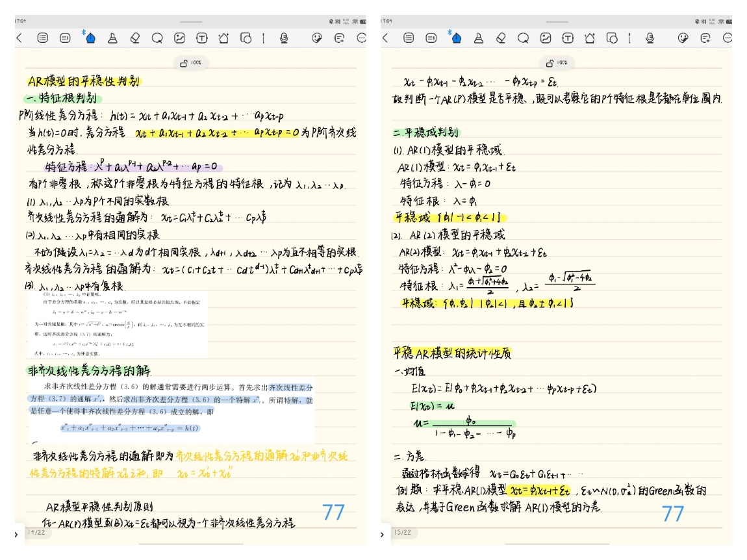The width and height of the screenshot is (747, 560).
Task: Open the shapes tool in right toolbar
Action: coord(612,38)
